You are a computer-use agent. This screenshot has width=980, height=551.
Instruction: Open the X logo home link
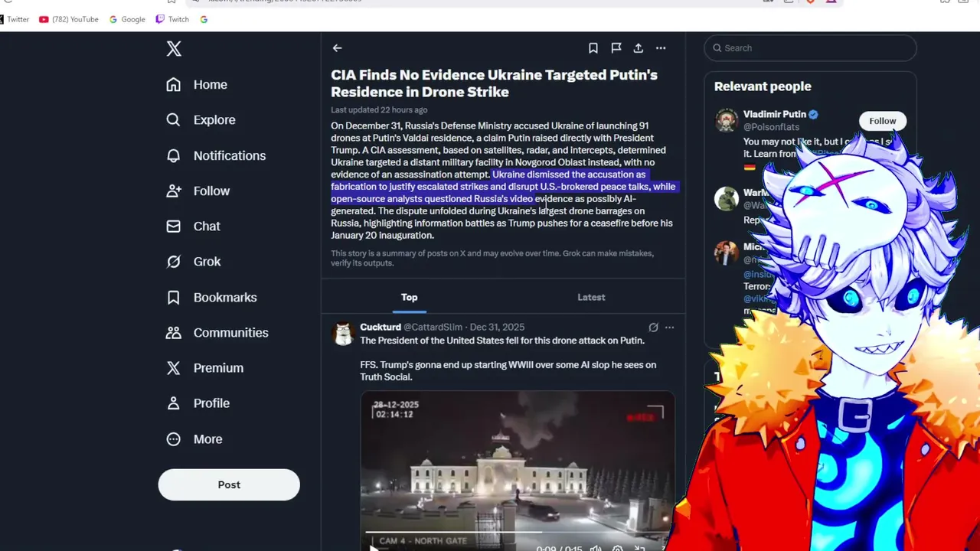pos(174,49)
